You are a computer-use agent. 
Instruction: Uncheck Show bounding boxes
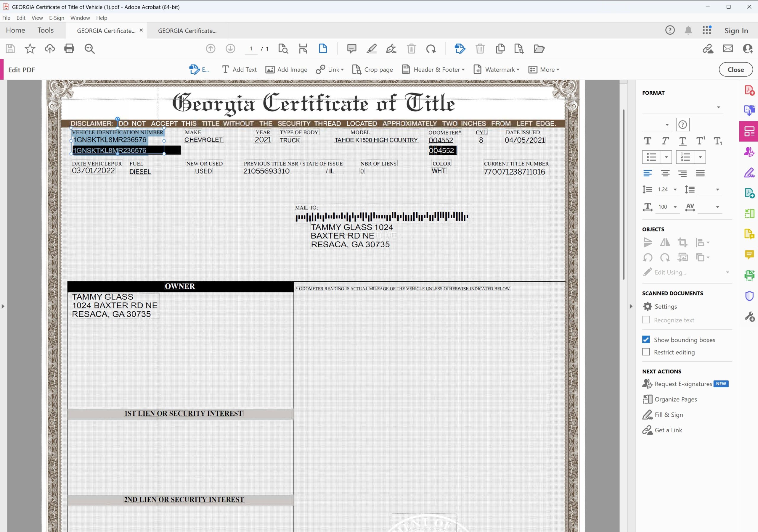[646, 339]
